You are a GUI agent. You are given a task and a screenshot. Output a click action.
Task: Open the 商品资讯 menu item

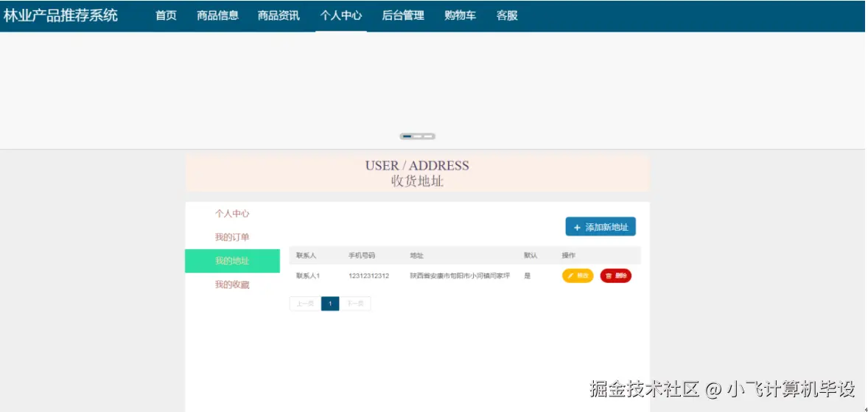tap(279, 15)
